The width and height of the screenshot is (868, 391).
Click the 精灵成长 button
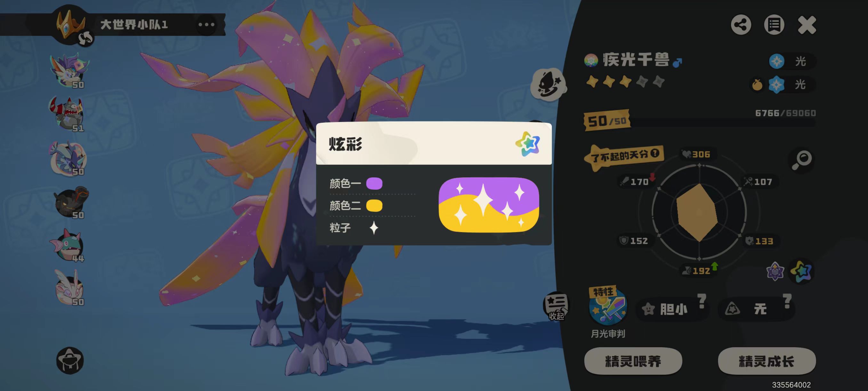[767, 361]
